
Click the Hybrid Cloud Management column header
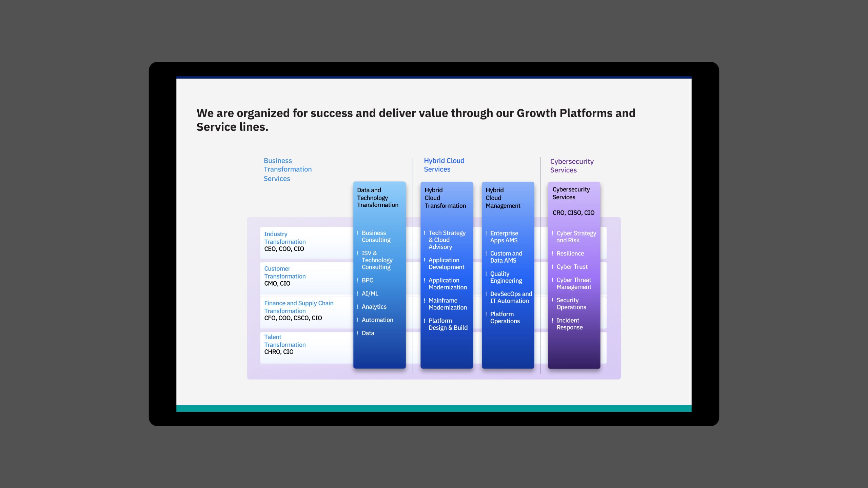[x=503, y=198]
